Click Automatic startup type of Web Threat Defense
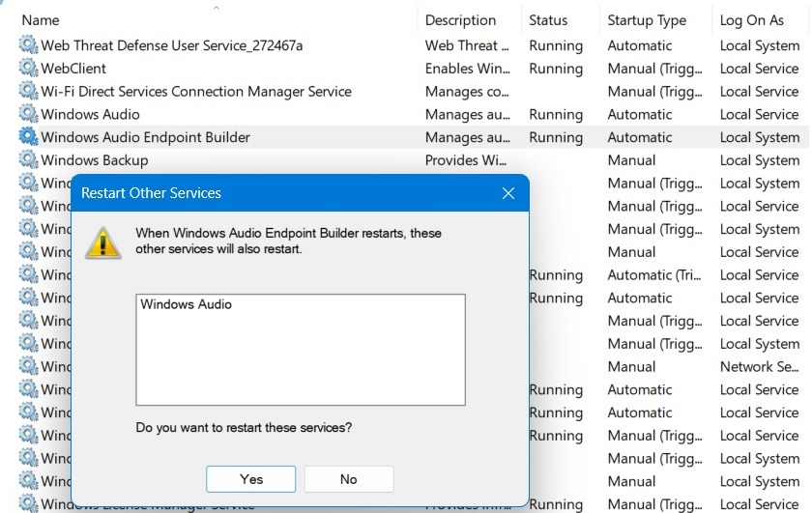Image resolution: width=812 pixels, height=513 pixels. (640, 45)
